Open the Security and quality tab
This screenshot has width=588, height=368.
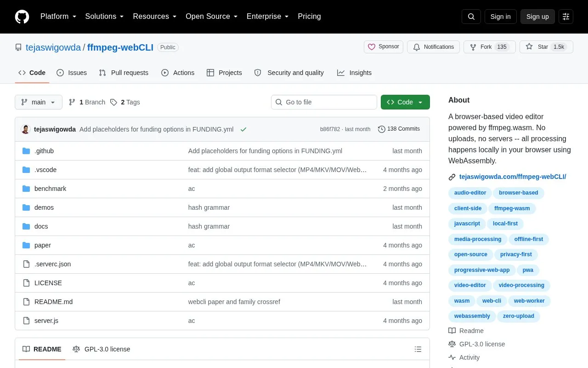coord(289,73)
